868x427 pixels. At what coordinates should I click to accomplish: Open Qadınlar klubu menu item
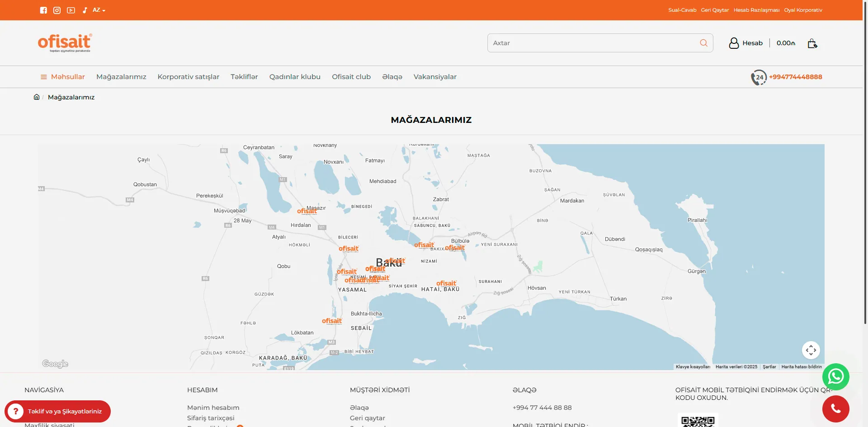tap(295, 77)
